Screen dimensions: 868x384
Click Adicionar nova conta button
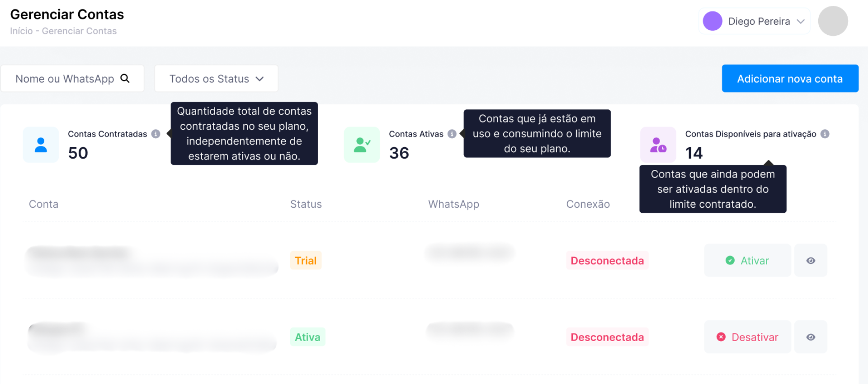(x=790, y=79)
